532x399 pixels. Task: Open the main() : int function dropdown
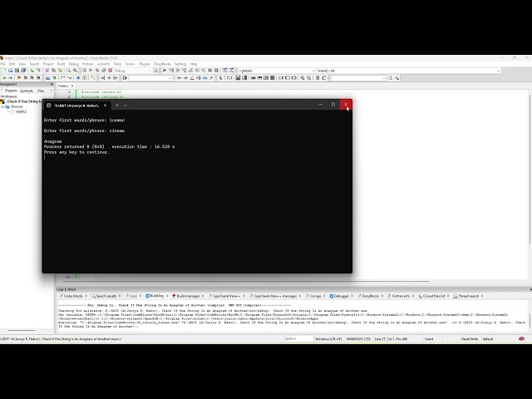click(409, 71)
